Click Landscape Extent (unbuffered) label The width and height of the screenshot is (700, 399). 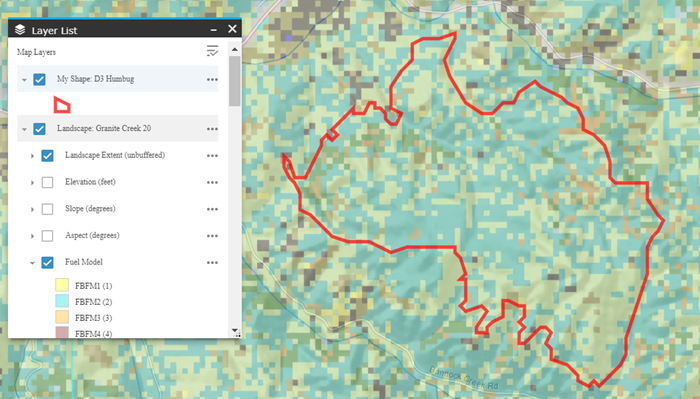click(115, 155)
